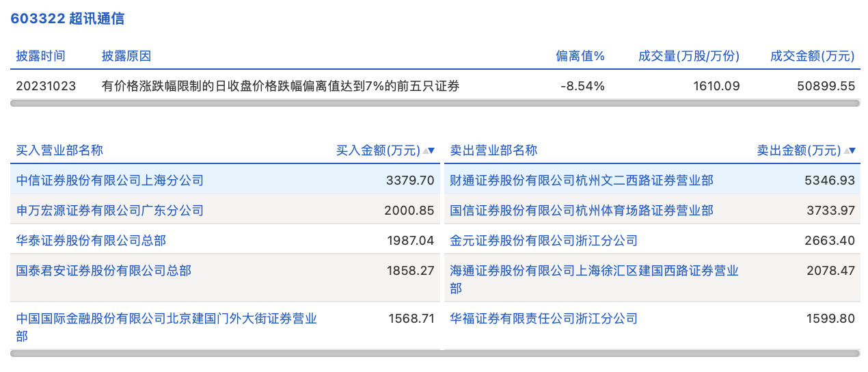Click 海通证券上海徐汇区建国西路 seller row
This screenshot has height=372, width=868.
point(594,271)
